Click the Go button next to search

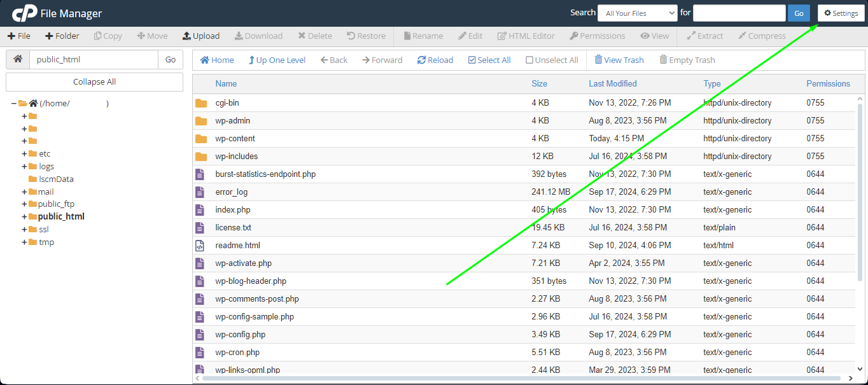click(x=798, y=13)
